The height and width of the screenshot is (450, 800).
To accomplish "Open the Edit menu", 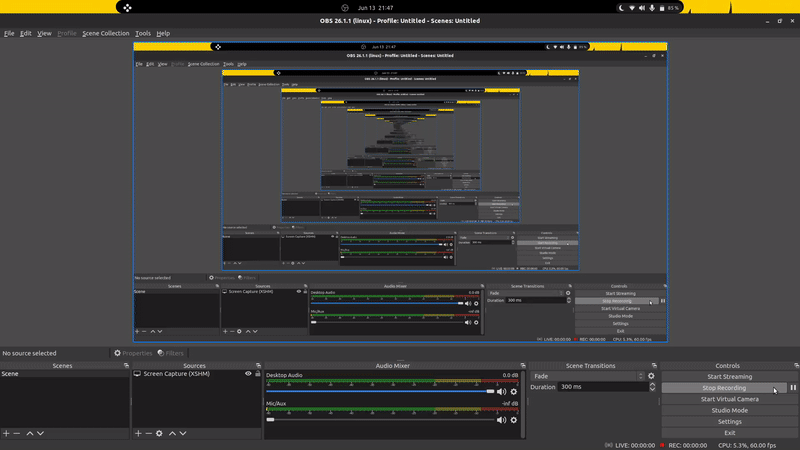I will click(26, 33).
